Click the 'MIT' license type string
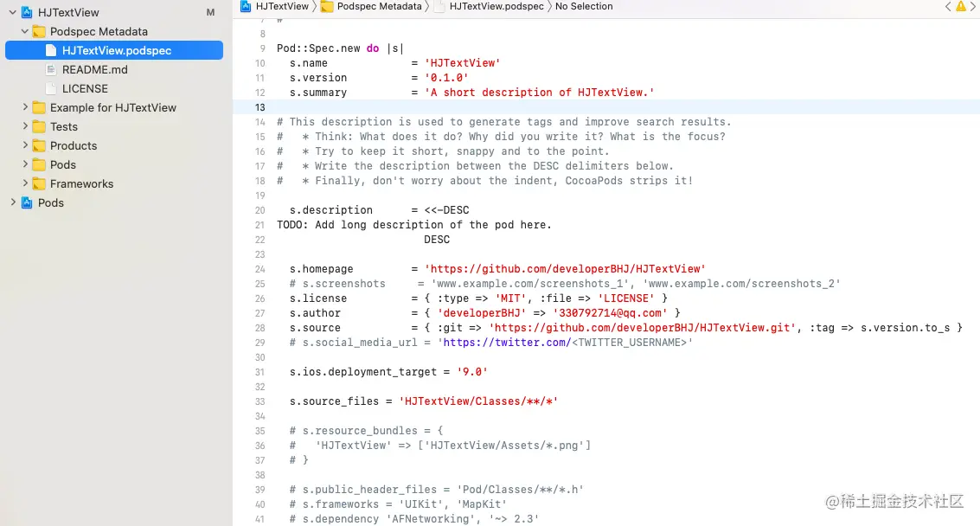The image size is (980, 526). 510,298
